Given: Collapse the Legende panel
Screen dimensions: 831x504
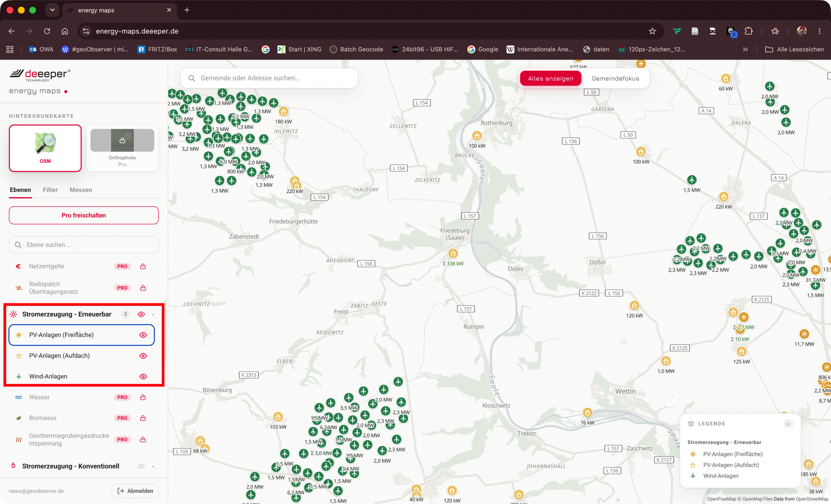Looking at the screenshot, I should click(788, 424).
